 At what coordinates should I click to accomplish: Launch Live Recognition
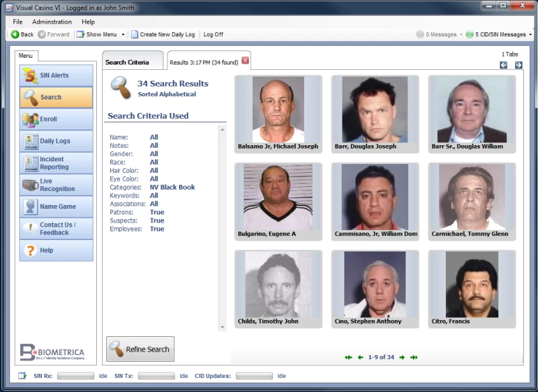[56, 185]
